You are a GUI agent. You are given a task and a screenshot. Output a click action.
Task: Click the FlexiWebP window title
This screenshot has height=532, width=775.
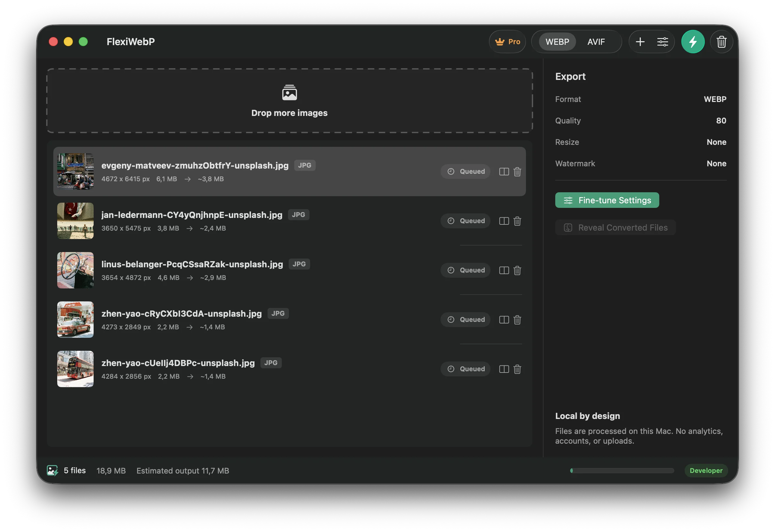[131, 42]
